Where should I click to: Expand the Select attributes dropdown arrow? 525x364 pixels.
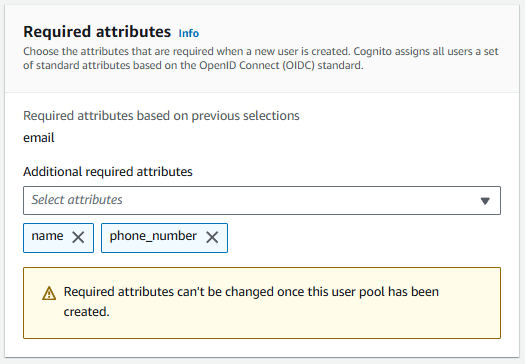(485, 201)
